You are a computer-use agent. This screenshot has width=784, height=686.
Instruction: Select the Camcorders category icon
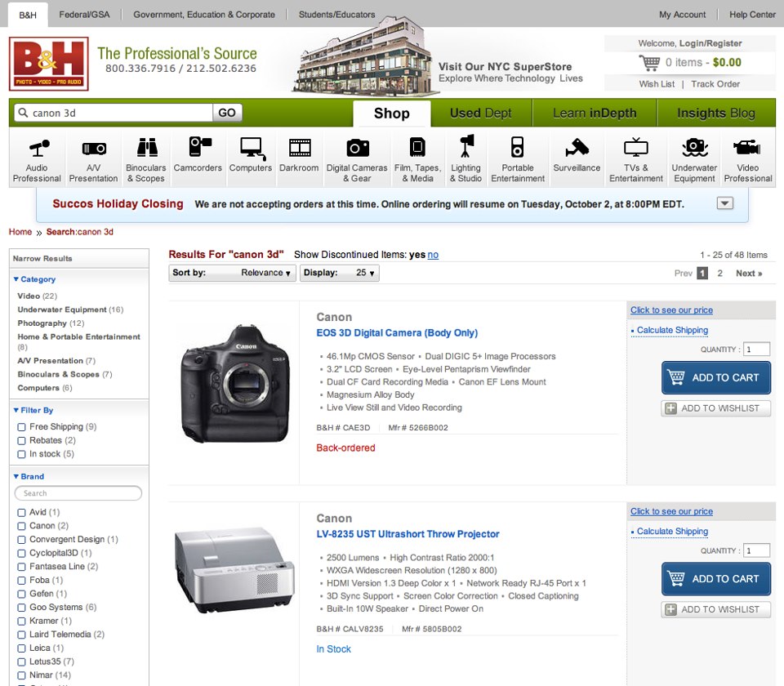(198, 147)
